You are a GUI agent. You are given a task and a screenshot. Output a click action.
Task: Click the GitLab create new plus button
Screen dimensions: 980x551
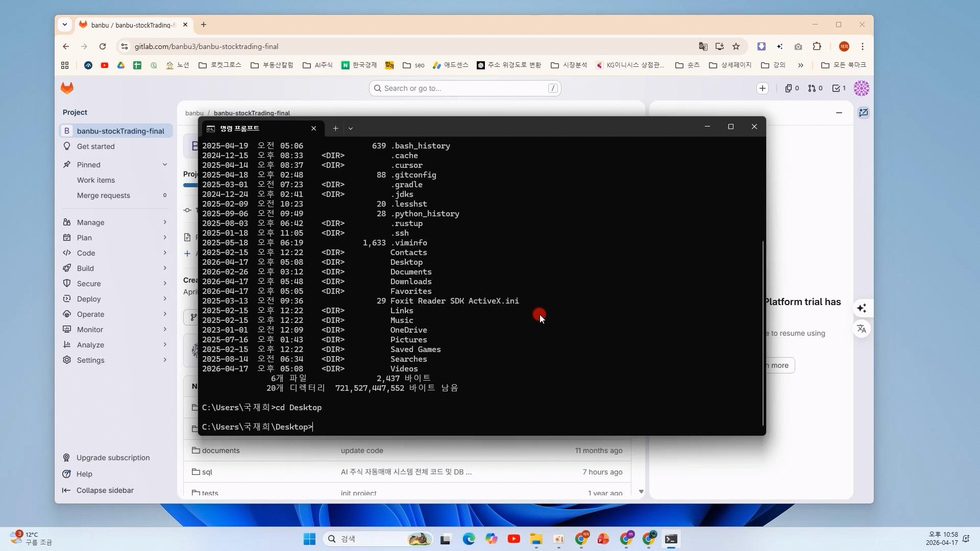763,88
